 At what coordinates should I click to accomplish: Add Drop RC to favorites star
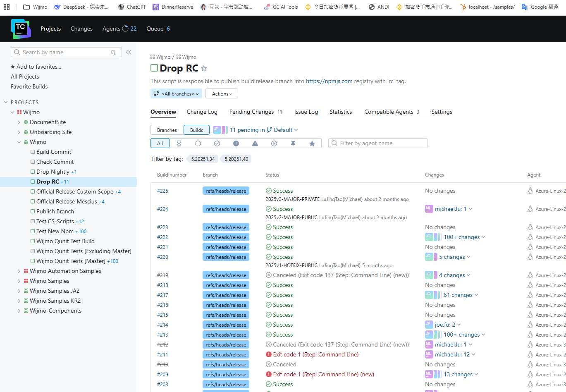(204, 69)
